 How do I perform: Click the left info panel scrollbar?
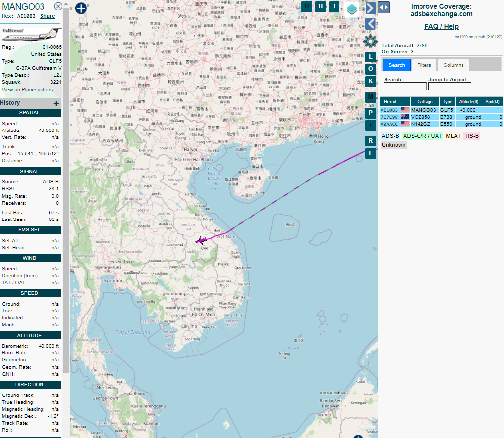coord(66,190)
